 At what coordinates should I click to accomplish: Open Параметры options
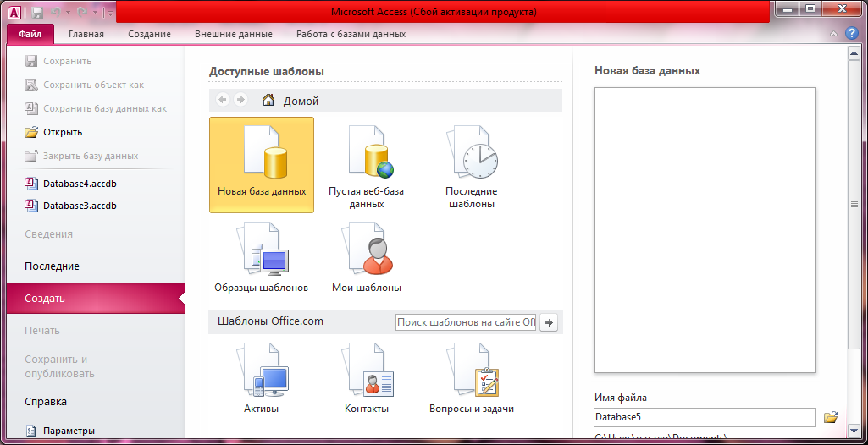click(x=59, y=431)
